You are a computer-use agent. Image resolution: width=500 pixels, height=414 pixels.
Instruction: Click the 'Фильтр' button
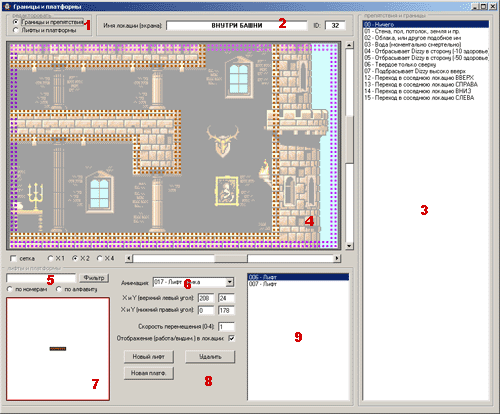(x=94, y=278)
